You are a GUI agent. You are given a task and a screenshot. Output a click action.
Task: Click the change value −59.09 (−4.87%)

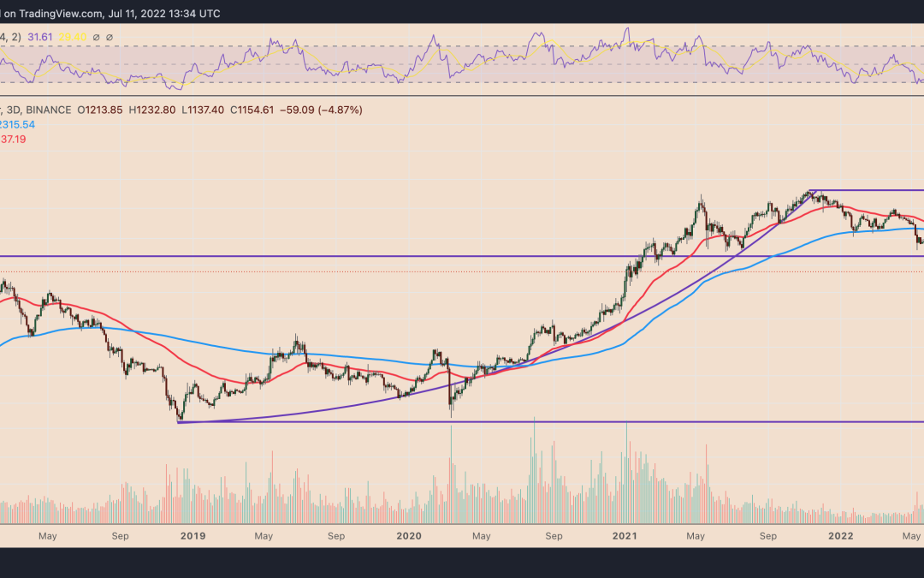coord(321,110)
